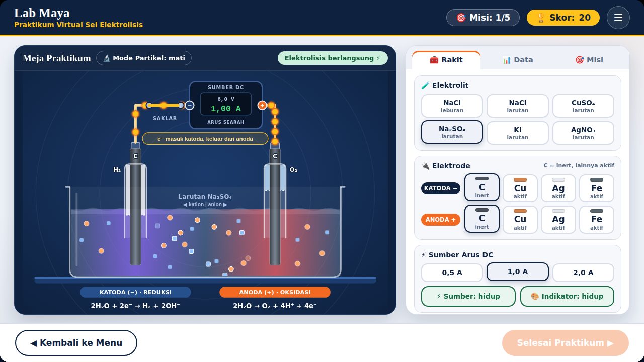
Task: Toggle Mode Partikel: mati
Action: tap(144, 58)
